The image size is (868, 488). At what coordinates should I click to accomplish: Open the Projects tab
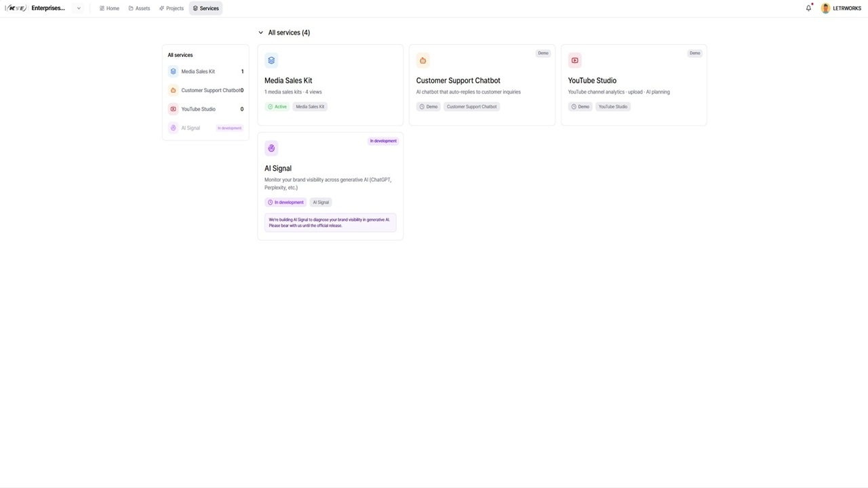tap(172, 8)
